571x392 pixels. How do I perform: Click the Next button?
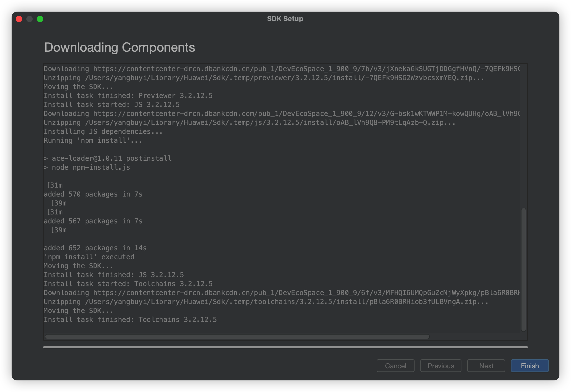[x=486, y=366]
